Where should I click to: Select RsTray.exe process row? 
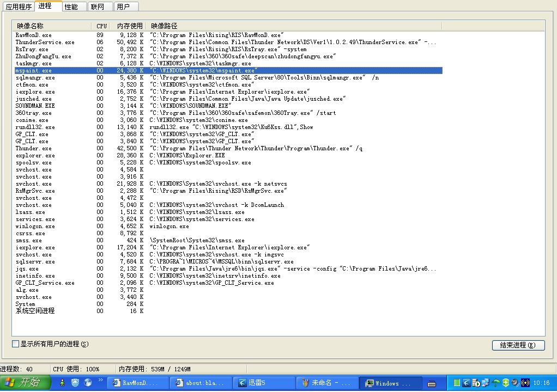pos(228,50)
